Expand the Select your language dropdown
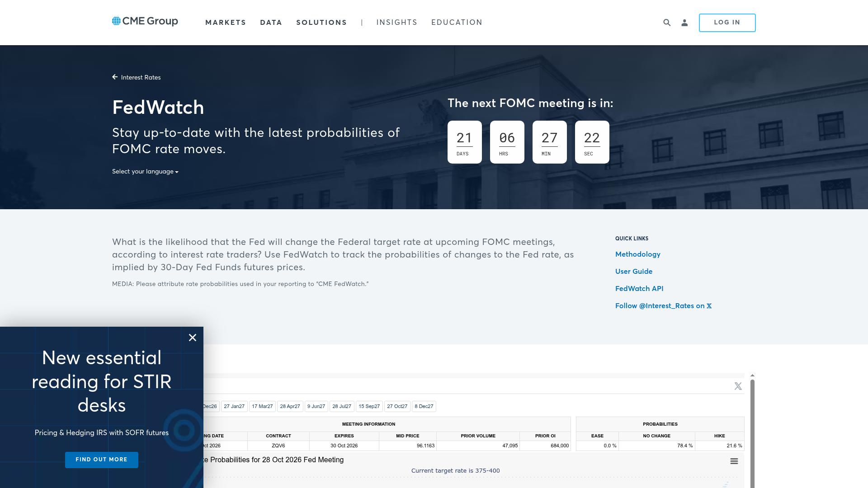 (145, 172)
